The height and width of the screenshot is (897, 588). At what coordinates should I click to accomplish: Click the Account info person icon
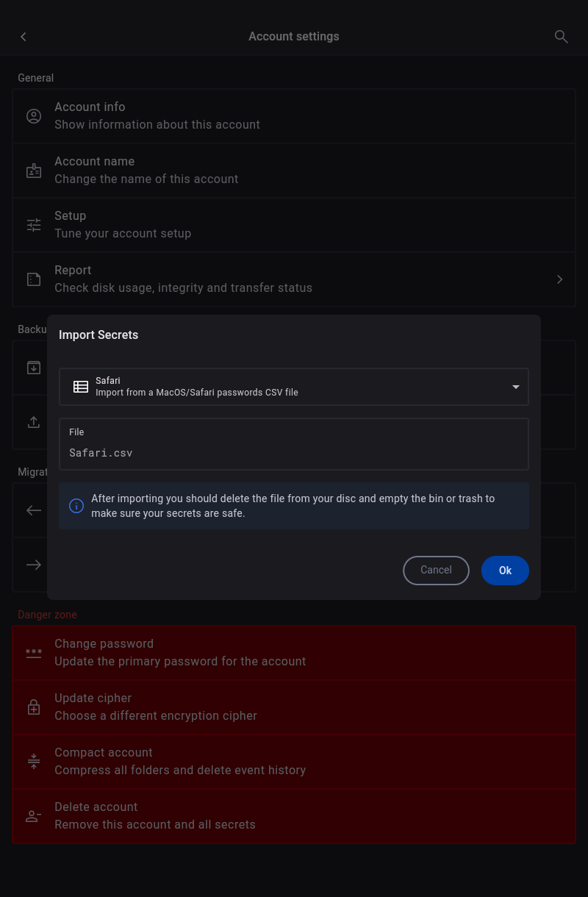tap(34, 116)
